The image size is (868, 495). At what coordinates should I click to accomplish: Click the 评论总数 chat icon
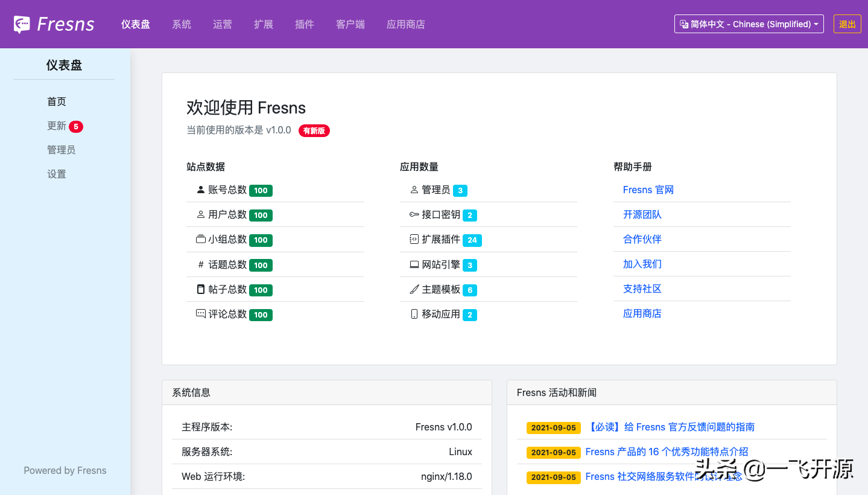point(201,314)
